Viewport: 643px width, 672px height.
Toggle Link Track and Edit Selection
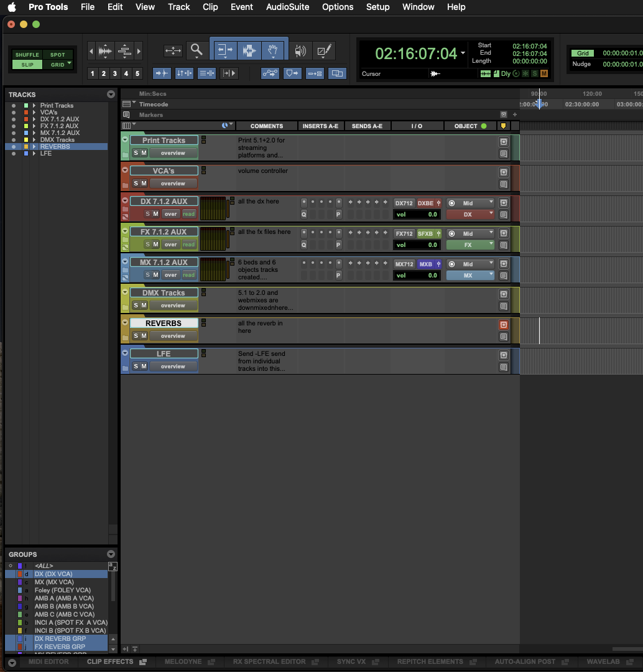point(207,73)
